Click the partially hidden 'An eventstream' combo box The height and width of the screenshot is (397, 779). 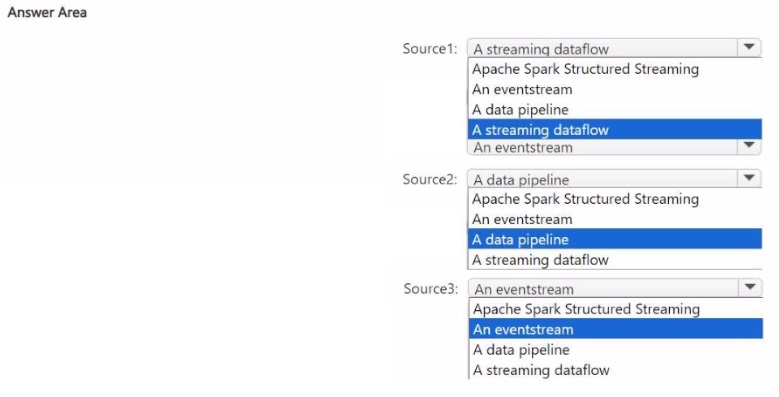(614, 147)
